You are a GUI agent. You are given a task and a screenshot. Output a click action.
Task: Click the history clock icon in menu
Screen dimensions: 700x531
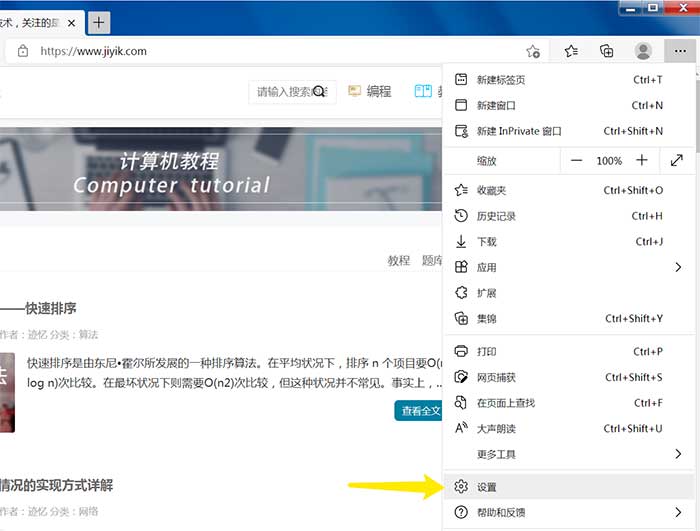click(461, 216)
